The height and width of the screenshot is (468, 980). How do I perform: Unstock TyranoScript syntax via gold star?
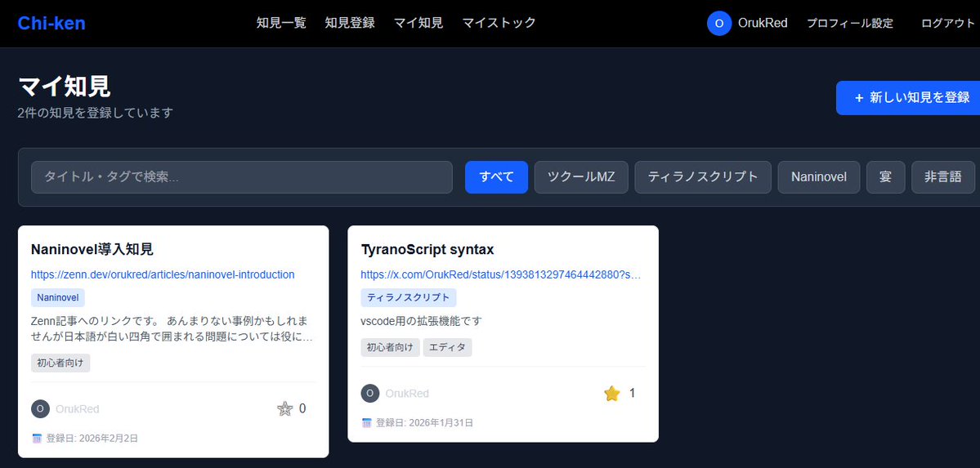coord(612,393)
